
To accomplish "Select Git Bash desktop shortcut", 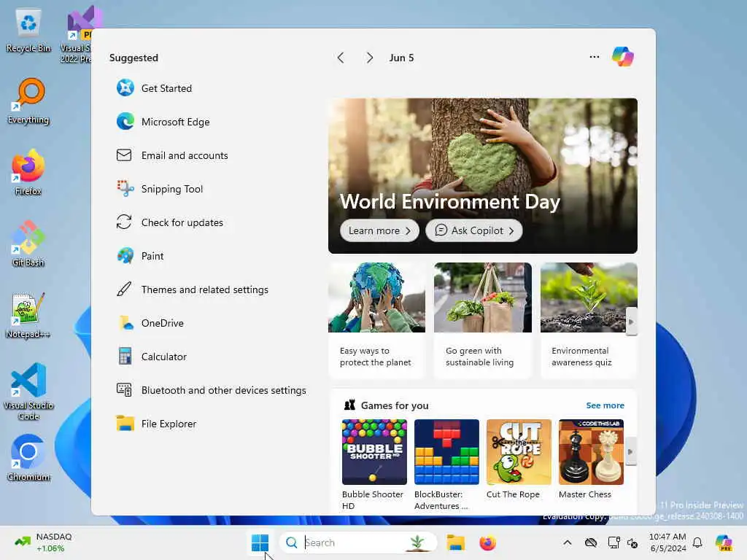I will click(28, 244).
